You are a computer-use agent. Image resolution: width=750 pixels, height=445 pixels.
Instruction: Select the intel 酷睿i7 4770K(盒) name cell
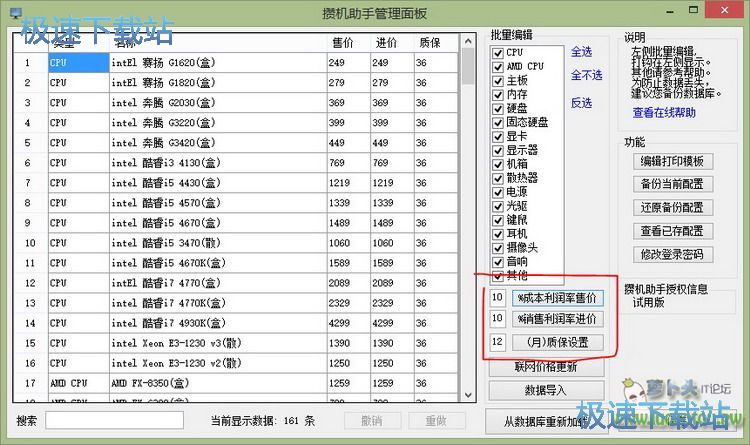[x=218, y=303]
